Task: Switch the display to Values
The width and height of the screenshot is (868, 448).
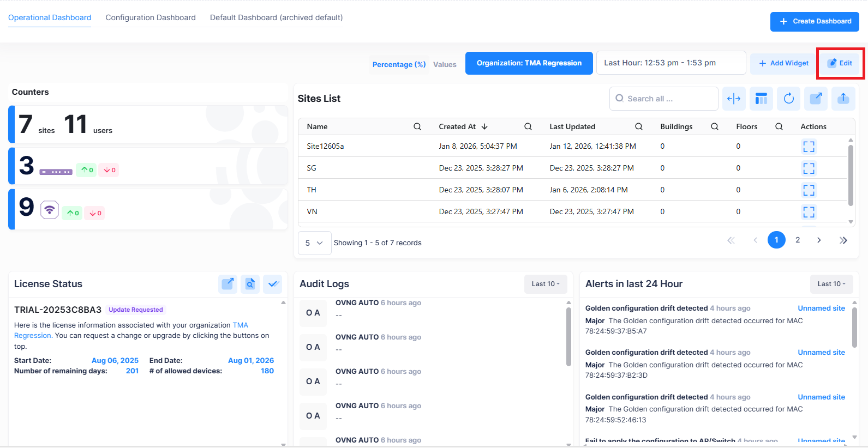Action: click(x=445, y=64)
